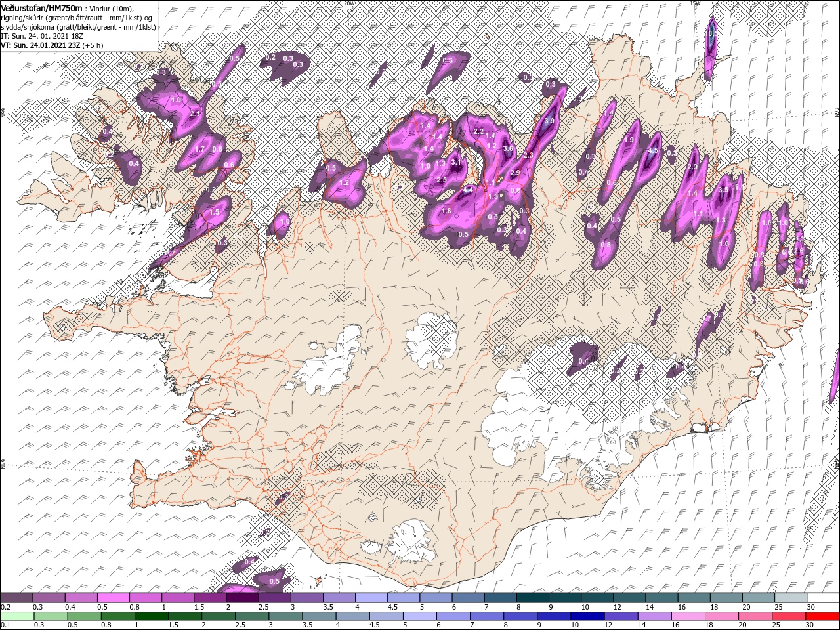Click the 15W longitude label
The width and height of the screenshot is (840, 630).
click(x=695, y=3)
